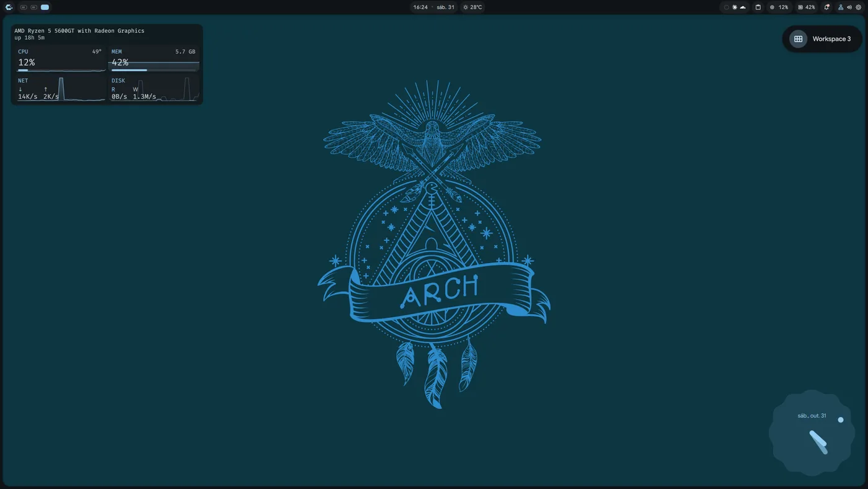
Task: Click the Workspace 3 label
Action: [831, 39]
